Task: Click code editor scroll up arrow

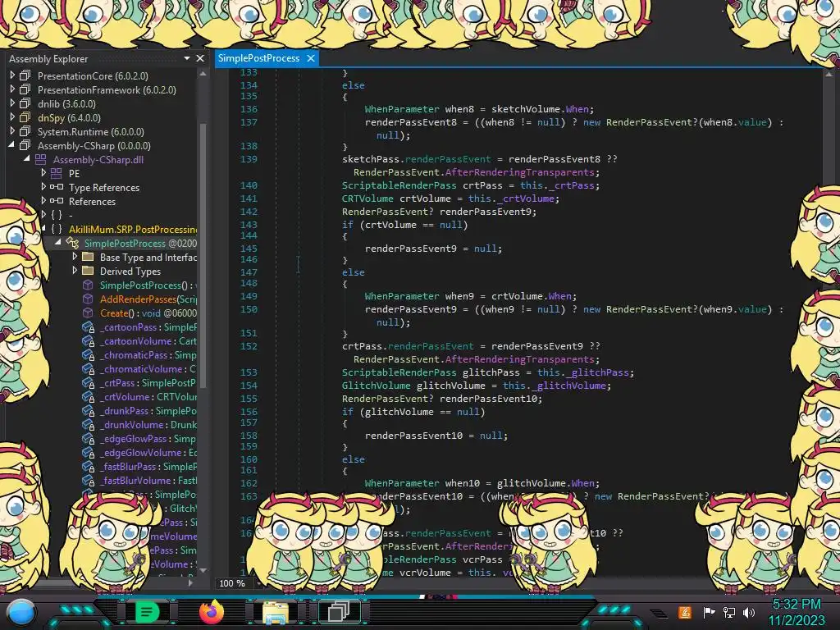Action: point(829,73)
